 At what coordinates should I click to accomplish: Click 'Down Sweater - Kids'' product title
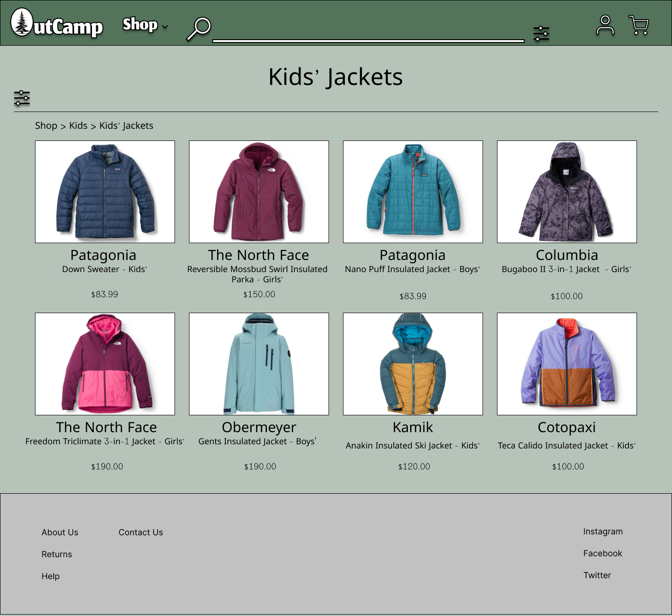click(105, 269)
